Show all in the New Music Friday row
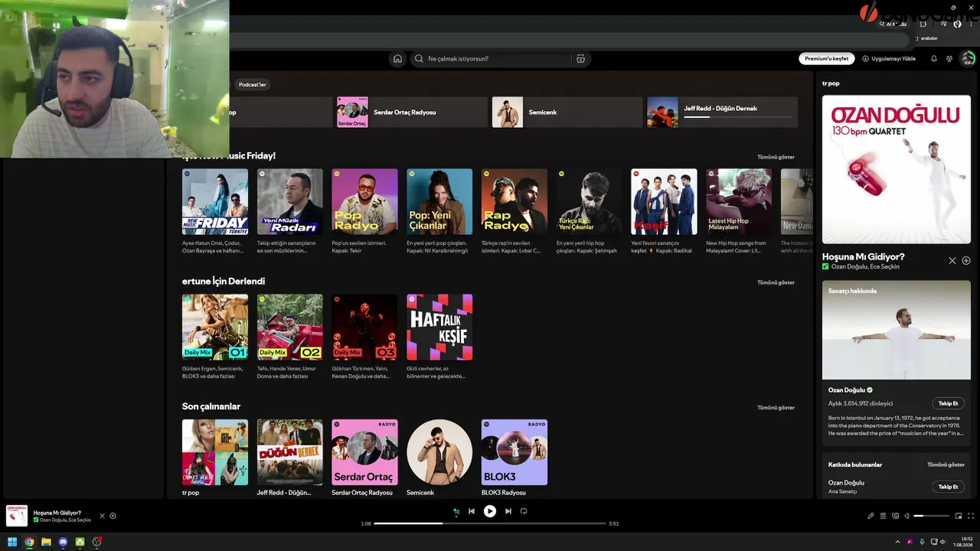Screen dimensions: 980x551 tap(776, 157)
